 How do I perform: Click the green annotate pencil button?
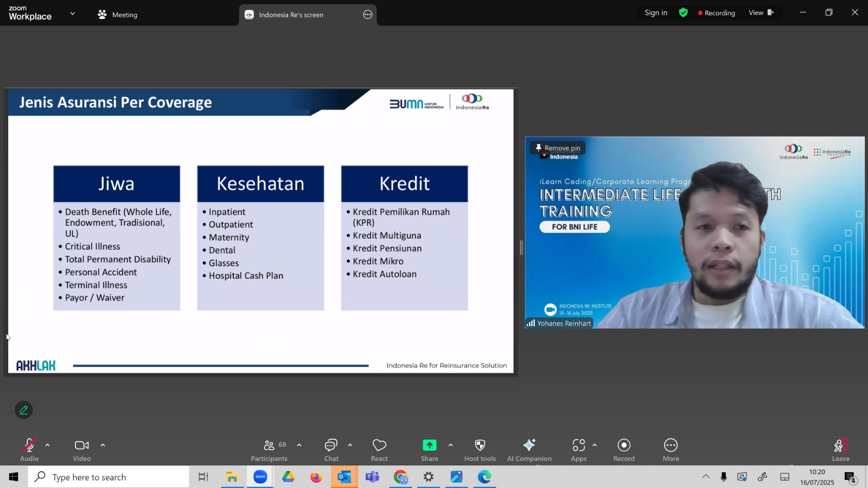tap(24, 410)
